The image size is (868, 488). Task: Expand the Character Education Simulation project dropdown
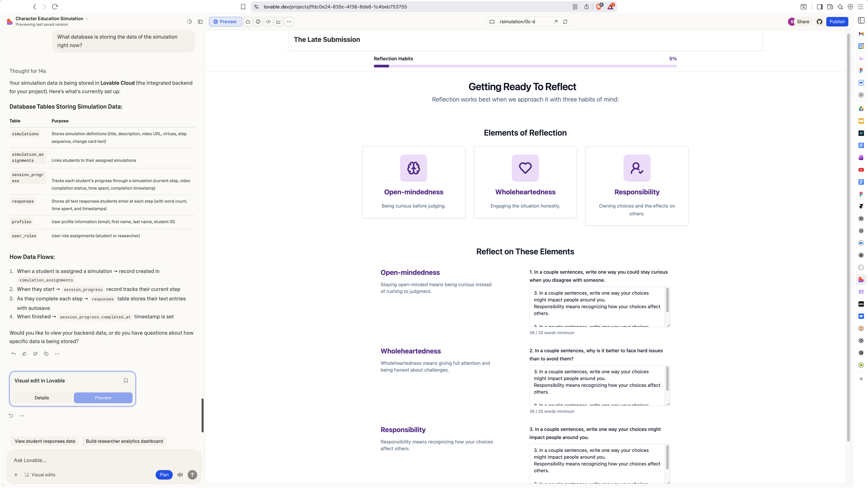point(87,18)
